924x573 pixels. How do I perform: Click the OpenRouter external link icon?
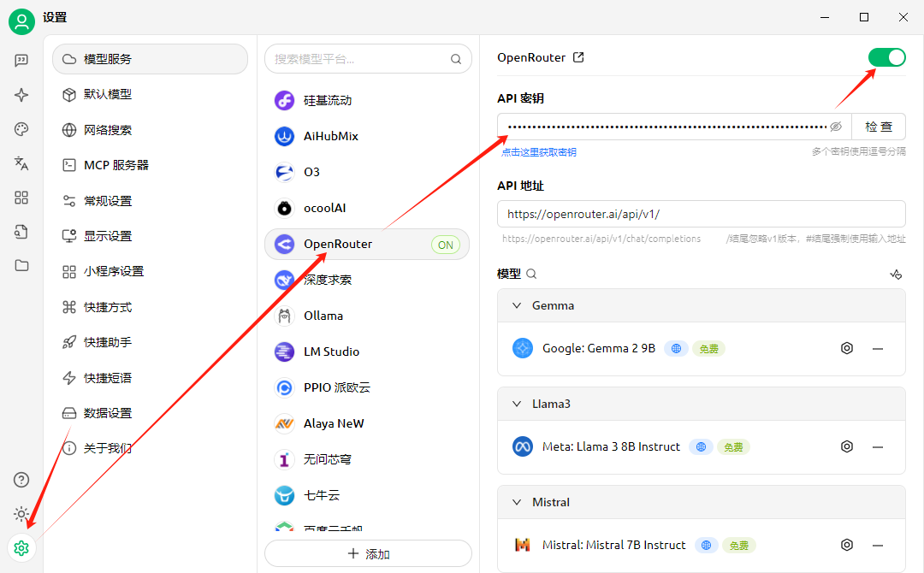click(x=578, y=57)
